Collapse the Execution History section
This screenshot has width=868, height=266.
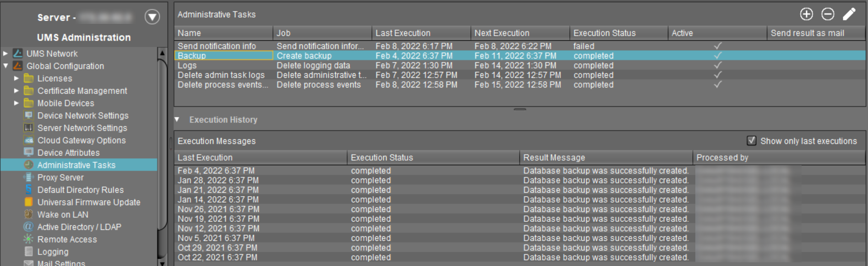tap(177, 120)
